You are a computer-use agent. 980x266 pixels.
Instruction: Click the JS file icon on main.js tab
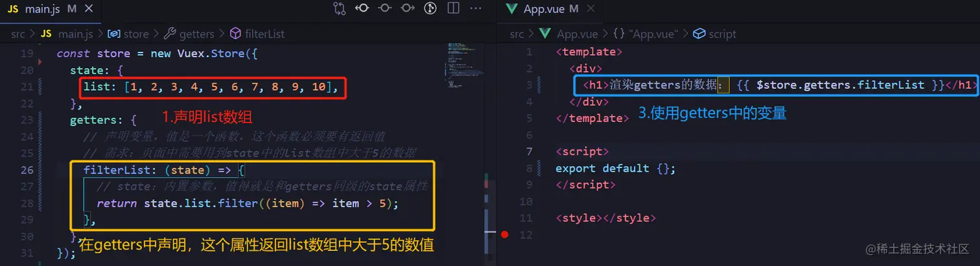(12, 9)
